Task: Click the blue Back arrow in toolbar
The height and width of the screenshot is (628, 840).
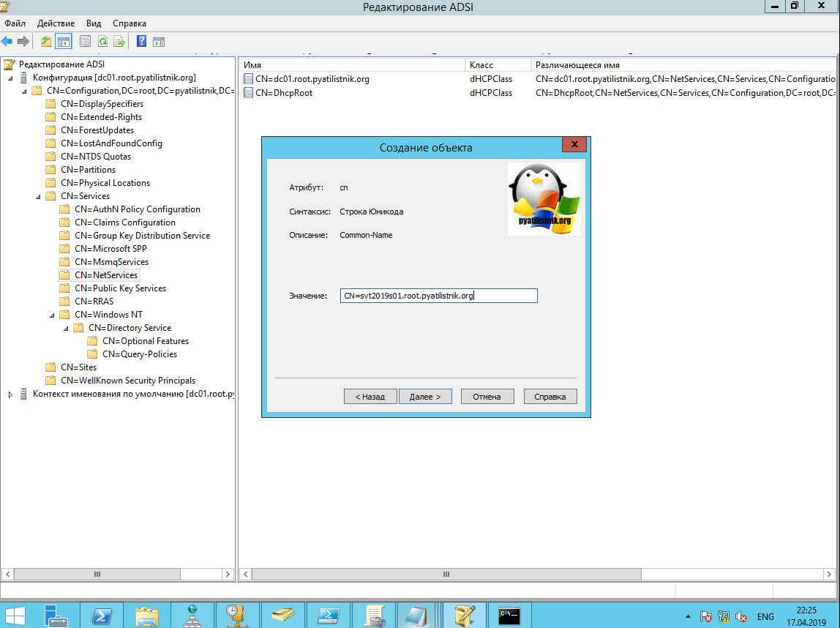Action: (7, 42)
